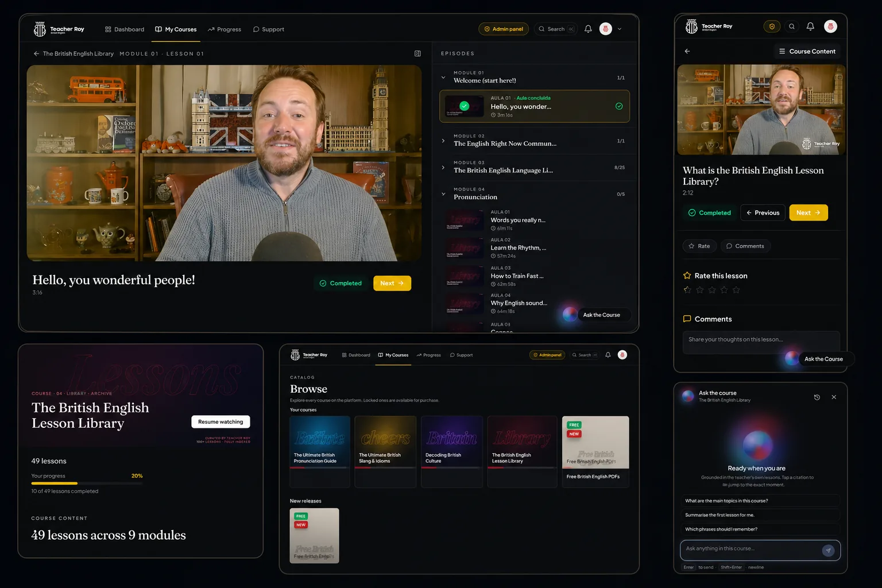Click the send arrow in Ask the course input
882x588 pixels.
(x=828, y=550)
